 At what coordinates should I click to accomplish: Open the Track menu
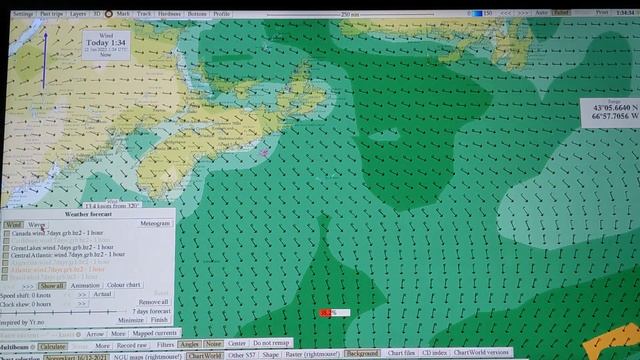pyautogui.click(x=144, y=14)
